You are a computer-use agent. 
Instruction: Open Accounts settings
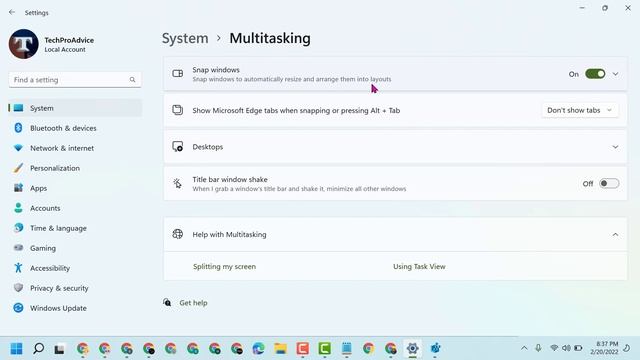click(75, 208)
